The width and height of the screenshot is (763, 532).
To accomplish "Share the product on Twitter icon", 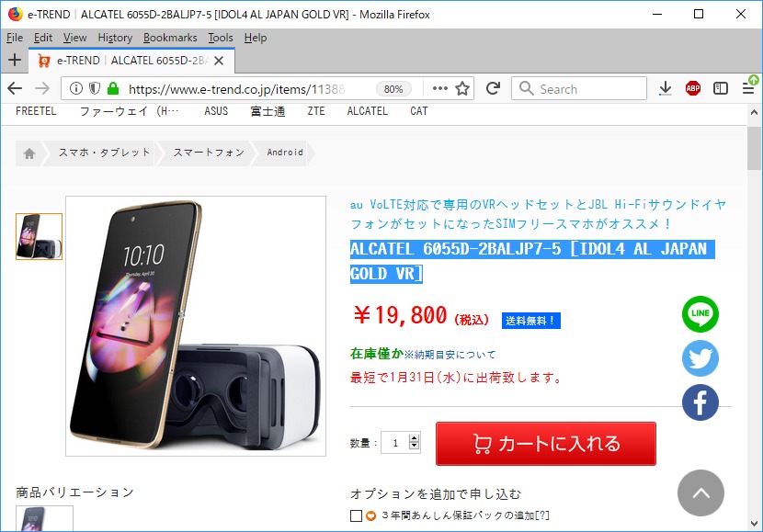I will (700, 358).
